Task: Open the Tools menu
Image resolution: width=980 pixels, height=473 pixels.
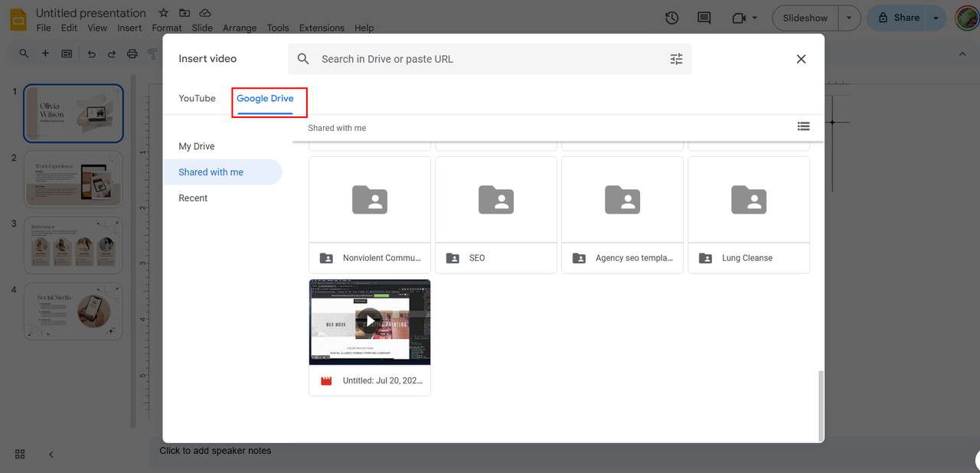Action: [278, 28]
